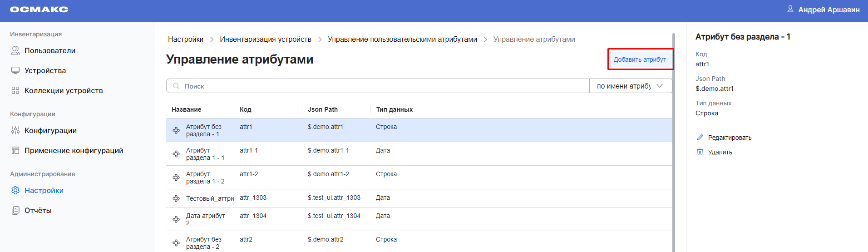The width and height of the screenshot is (868, 252).
Task: Click the pencil icon beside Редактировать
Action: point(700,138)
